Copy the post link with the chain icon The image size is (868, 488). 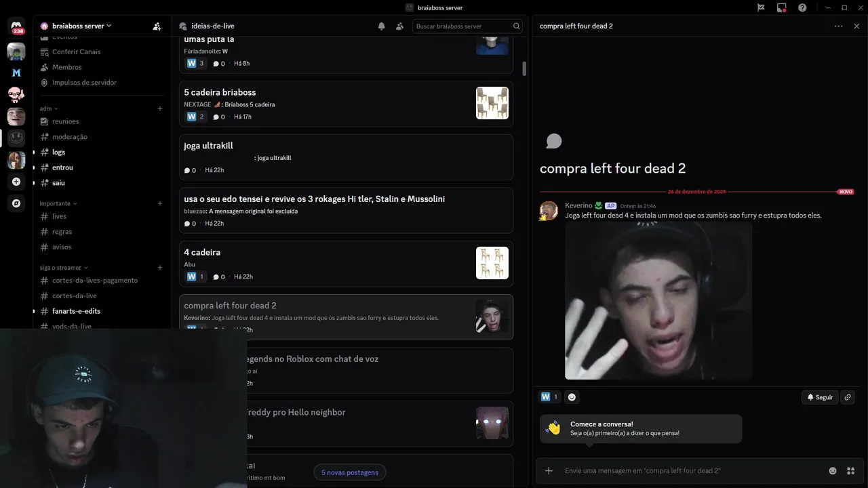[x=848, y=397]
